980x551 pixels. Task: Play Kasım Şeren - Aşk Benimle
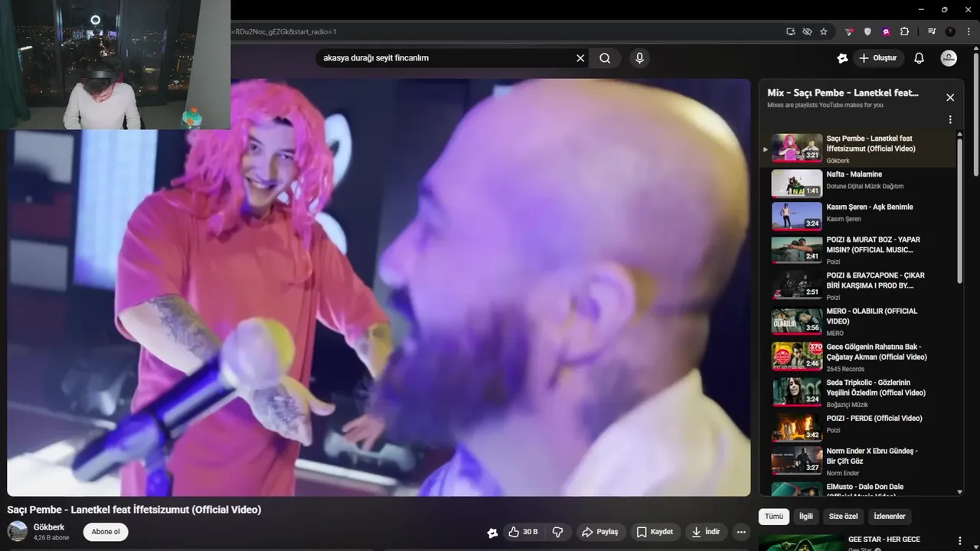[x=859, y=217]
